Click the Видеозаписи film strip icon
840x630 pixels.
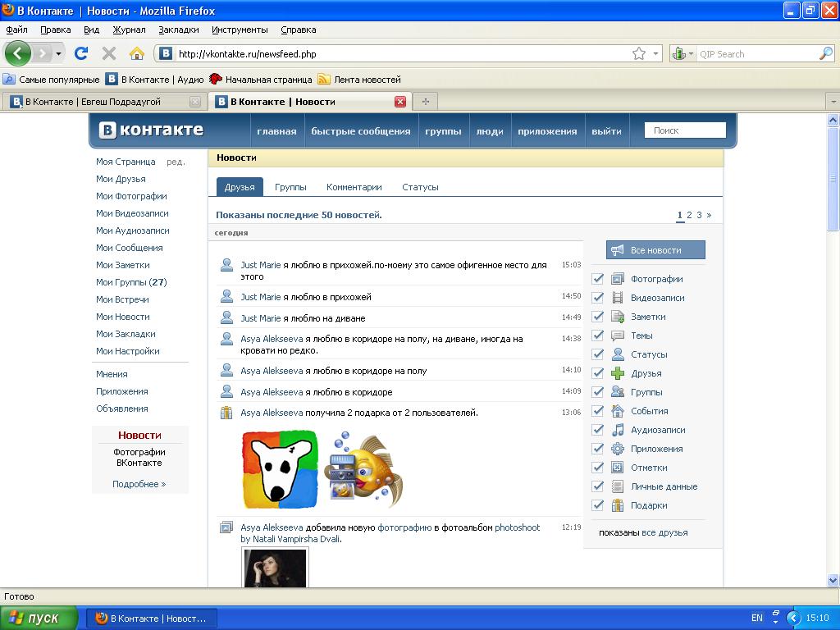(x=618, y=298)
